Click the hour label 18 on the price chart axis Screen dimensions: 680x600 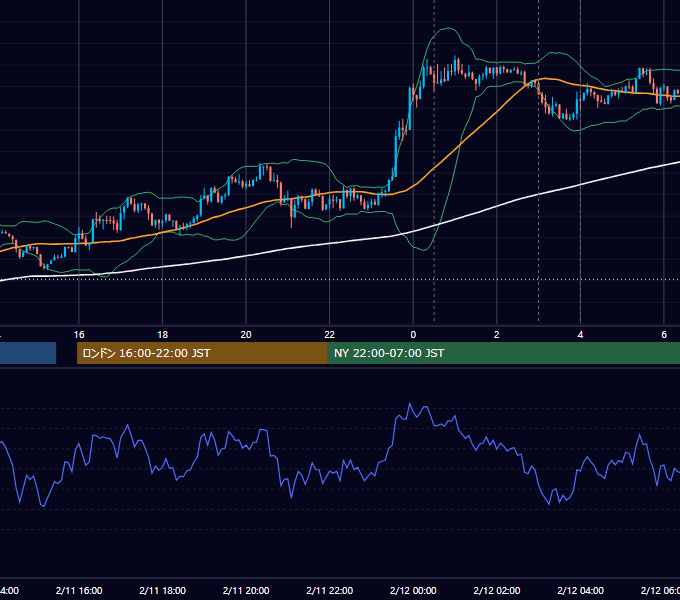point(163,335)
